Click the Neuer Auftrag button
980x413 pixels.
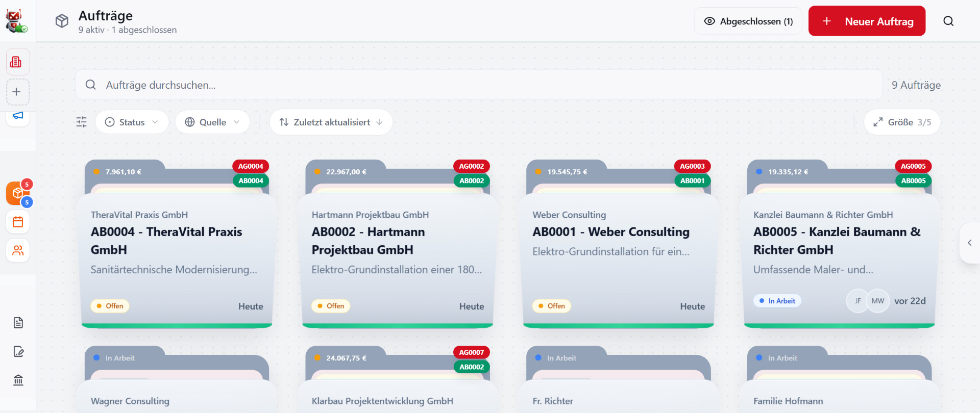tap(867, 21)
